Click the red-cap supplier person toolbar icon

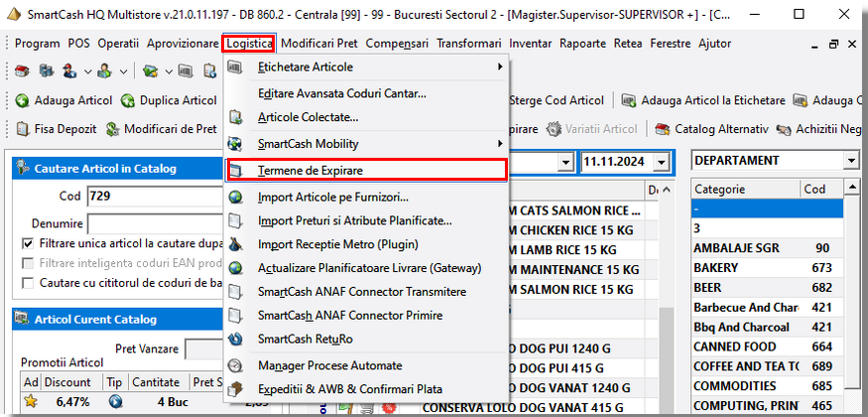click(70, 70)
